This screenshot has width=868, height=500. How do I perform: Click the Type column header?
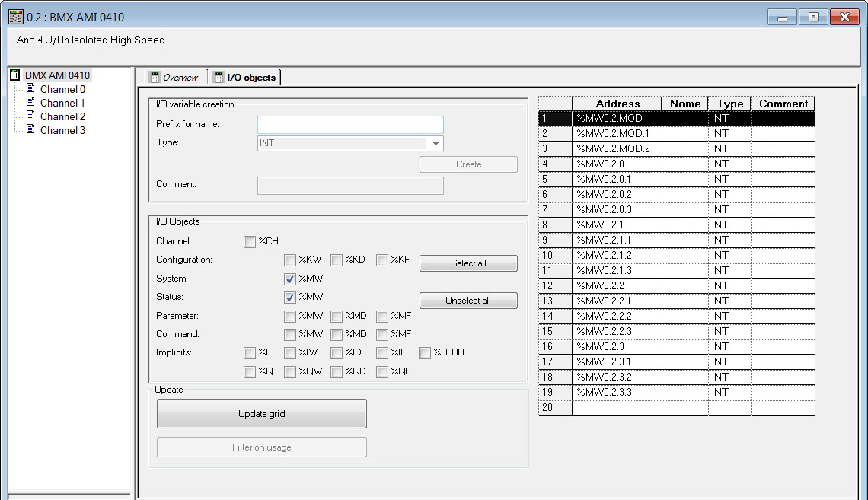coord(729,104)
